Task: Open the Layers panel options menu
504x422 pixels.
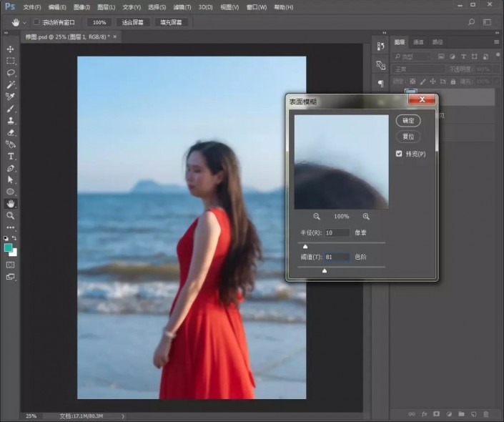Action: (497, 41)
